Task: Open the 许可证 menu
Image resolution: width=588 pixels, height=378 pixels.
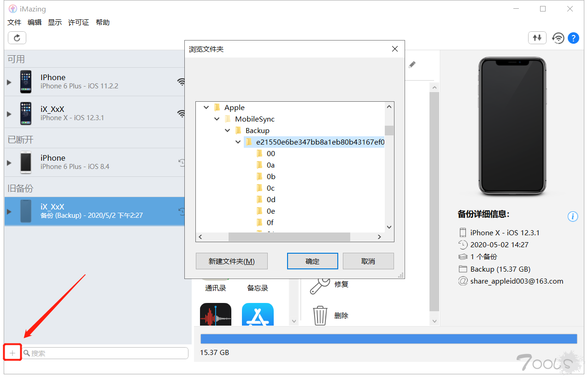Action: pyautogui.click(x=79, y=22)
